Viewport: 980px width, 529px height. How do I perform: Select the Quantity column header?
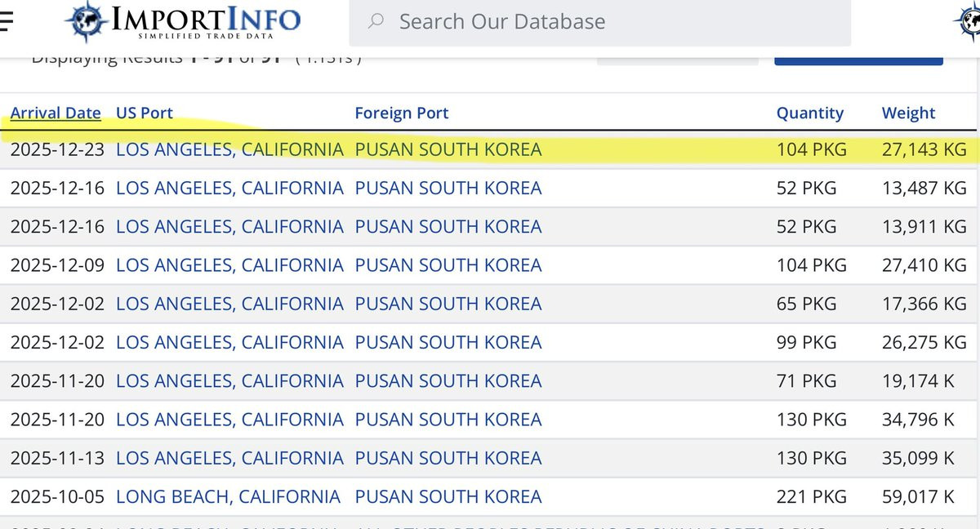[809, 113]
